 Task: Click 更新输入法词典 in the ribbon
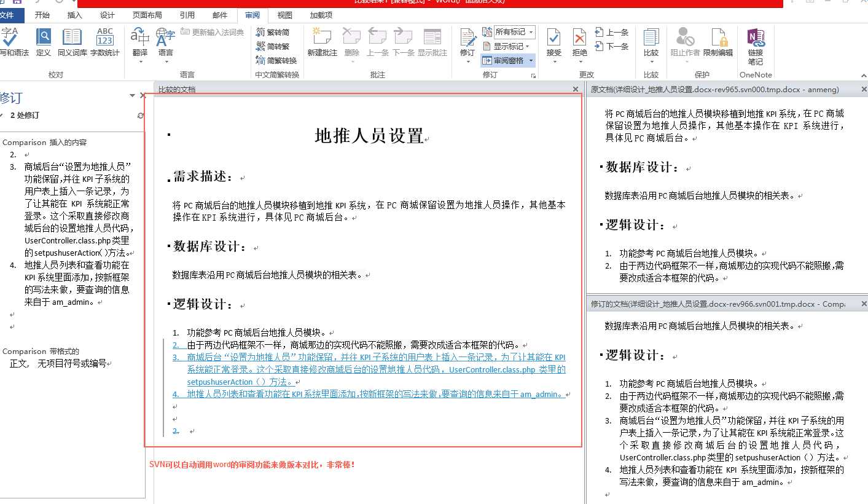(x=213, y=32)
